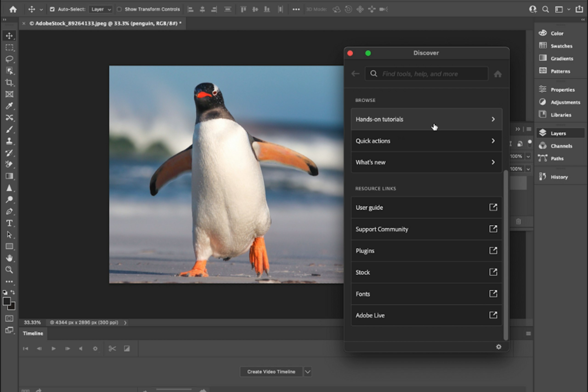This screenshot has height=392, width=588.
Task: Select the Clone Stamp tool
Action: click(9, 141)
